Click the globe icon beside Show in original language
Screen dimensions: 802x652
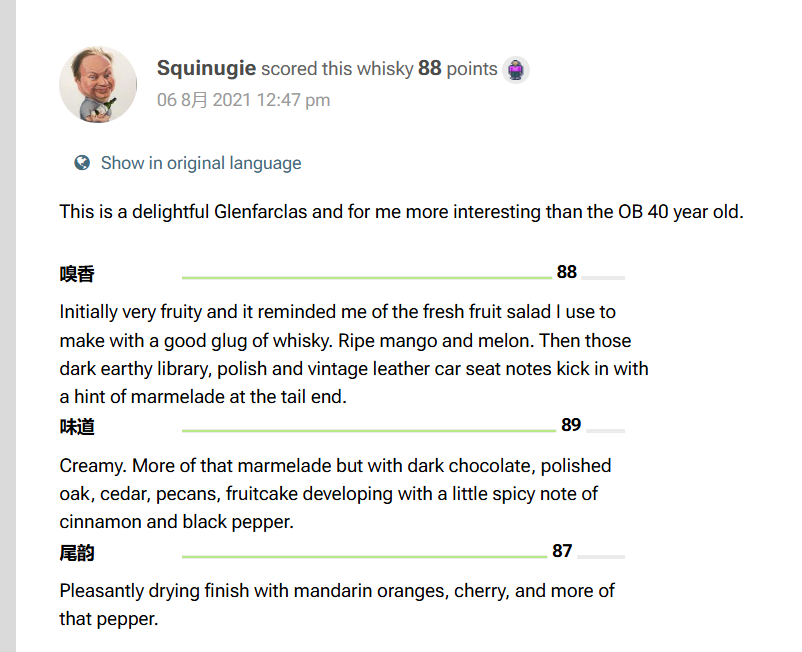[x=82, y=163]
